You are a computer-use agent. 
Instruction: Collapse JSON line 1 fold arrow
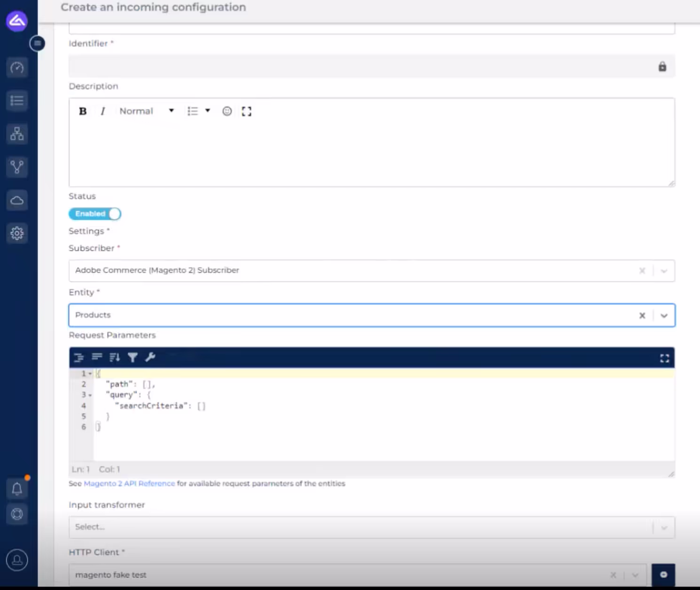(x=90, y=374)
